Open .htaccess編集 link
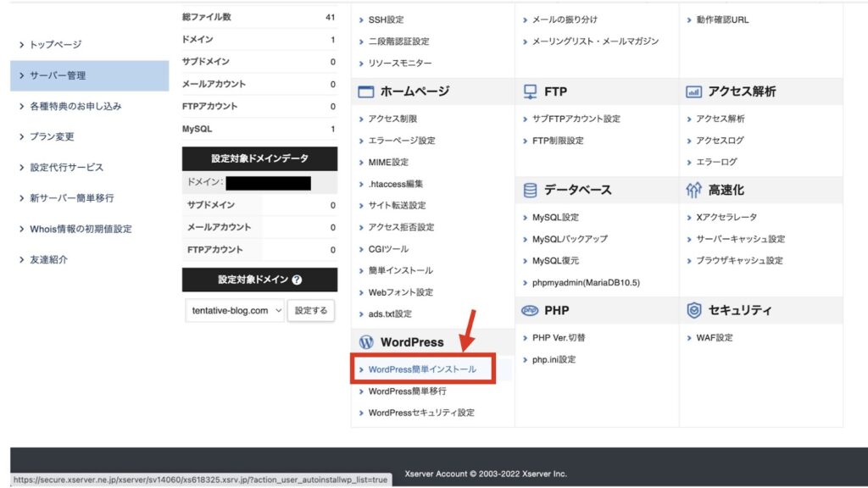This screenshot has width=868, height=488. pos(395,184)
